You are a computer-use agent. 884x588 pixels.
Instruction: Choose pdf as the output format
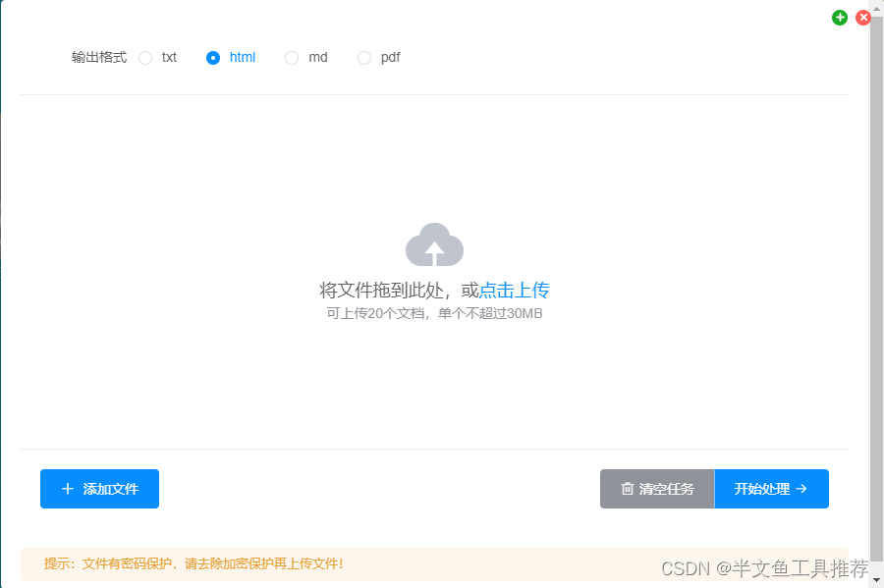[364, 58]
